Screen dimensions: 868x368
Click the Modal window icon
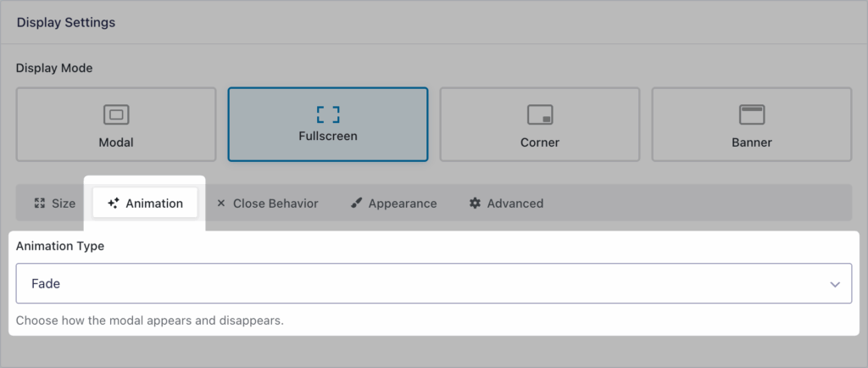click(x=116, y=114)
